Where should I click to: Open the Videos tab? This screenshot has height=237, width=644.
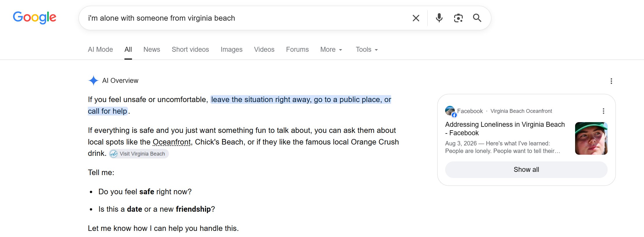pos(264,49)
